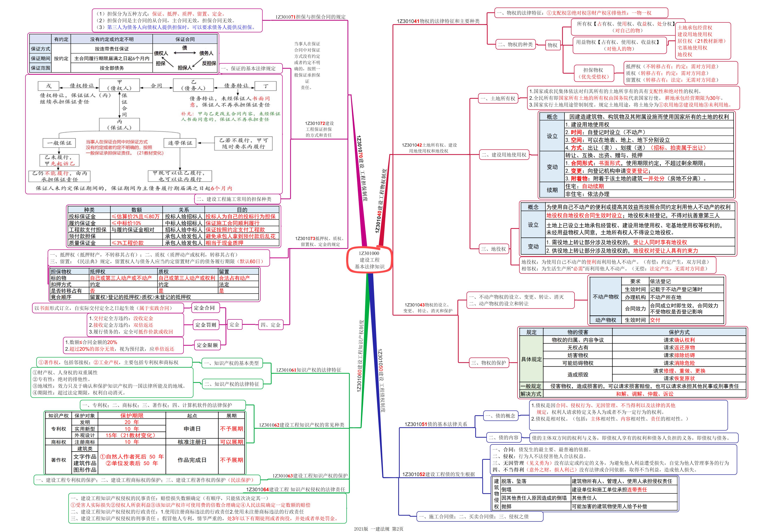Select the 乙（债务人）box
Screen dimensions: 758x532
coord(194,85)
